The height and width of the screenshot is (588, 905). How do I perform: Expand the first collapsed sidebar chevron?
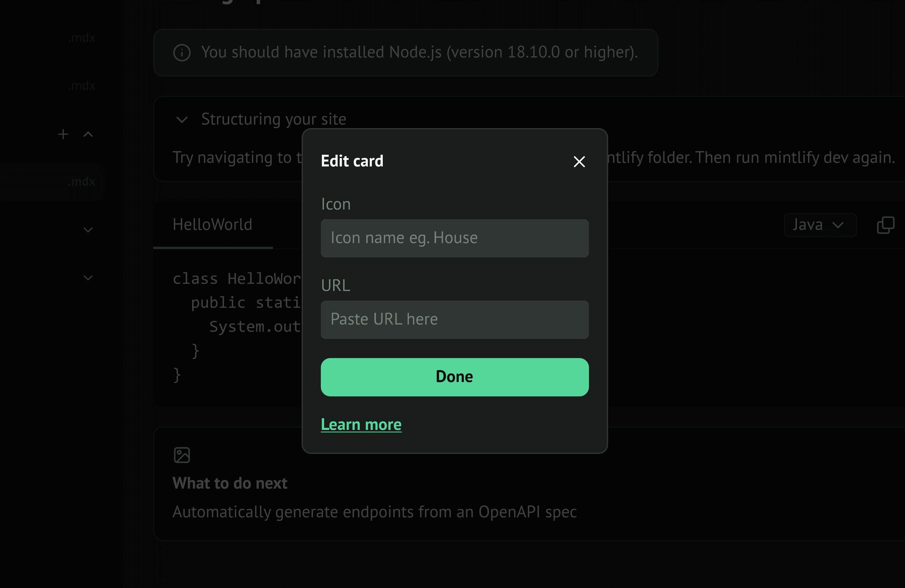point(88,230)
